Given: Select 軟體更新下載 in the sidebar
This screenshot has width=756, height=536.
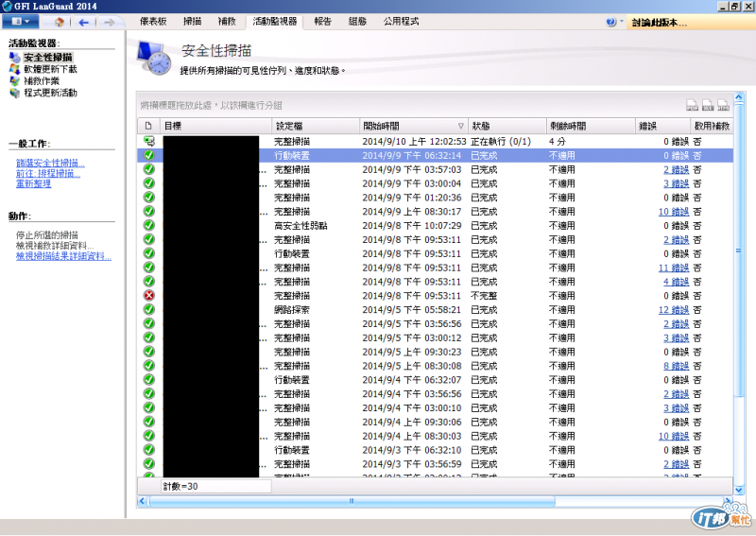Looking at the screenshot, I should (x=51, y=69).
